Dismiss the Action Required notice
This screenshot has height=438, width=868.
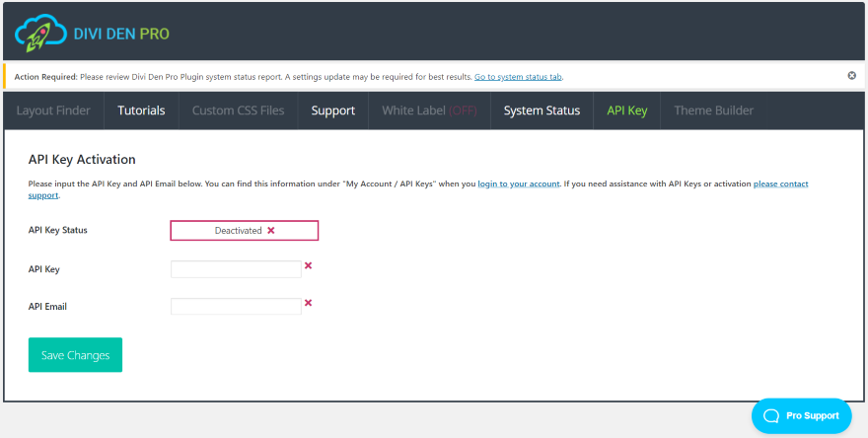(852, 76)
